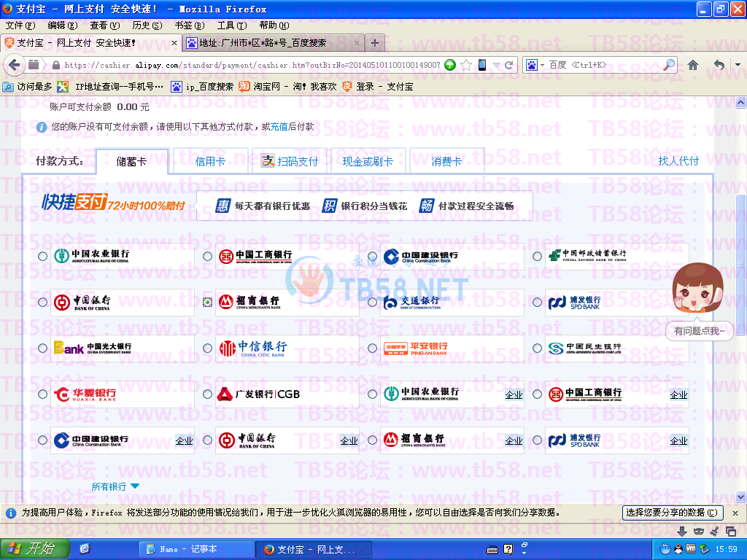Switch to the 消费卡 tab

(447, 161)
